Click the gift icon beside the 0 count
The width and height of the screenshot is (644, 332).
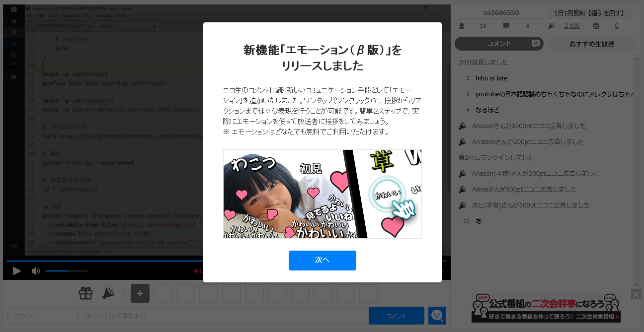tap(596, 26)
